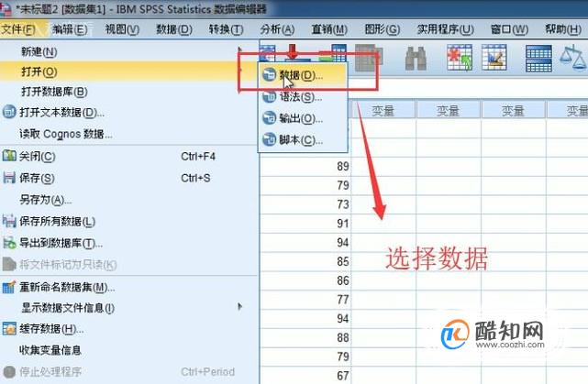This screenshot has width=588, height=384.
Task: Click the Syntax submenu item icon
Action: point(270,96)
